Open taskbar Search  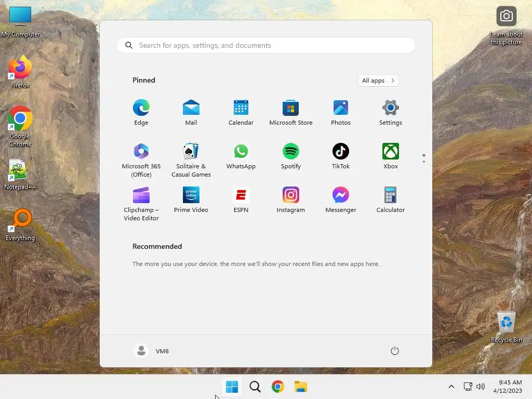coord(255,387)
